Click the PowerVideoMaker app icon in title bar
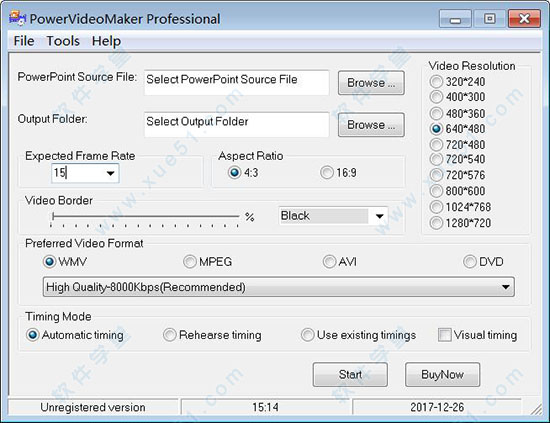This screenshot has height=423, width=550. point(17,18)
